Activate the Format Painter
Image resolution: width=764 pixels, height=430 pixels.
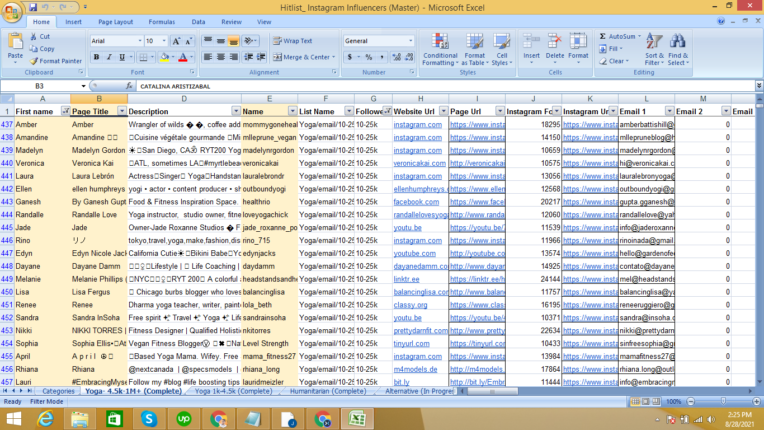coord(56,61)
